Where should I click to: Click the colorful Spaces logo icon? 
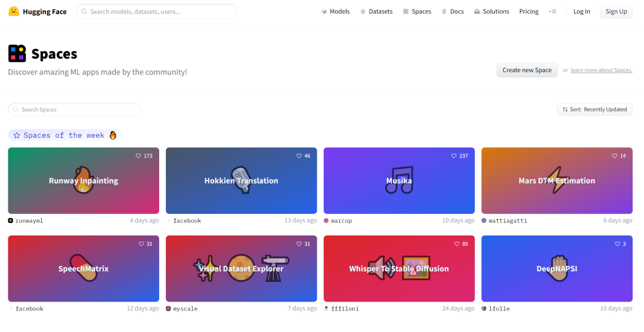[17, 54]
